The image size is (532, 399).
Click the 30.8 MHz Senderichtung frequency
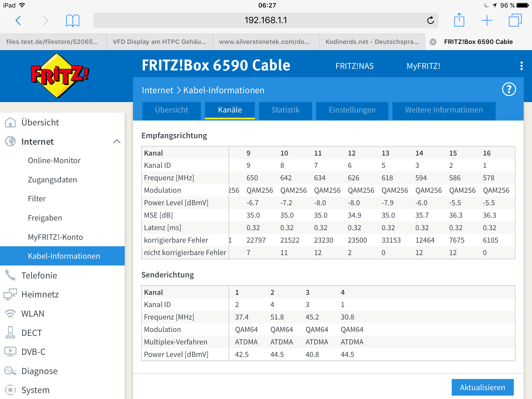tap(347, 317)
